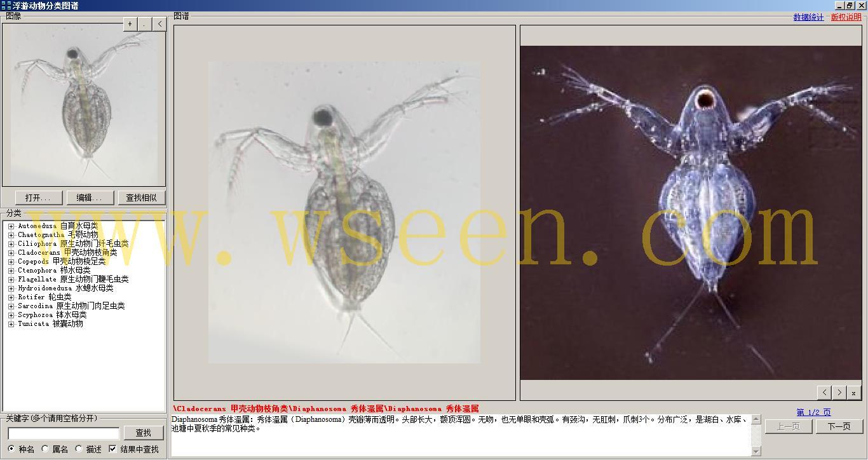This screenshot has width=868, height=460.
Task: Click the red Cladocerans\Diaphanosoma classification path
Action: 325,409
